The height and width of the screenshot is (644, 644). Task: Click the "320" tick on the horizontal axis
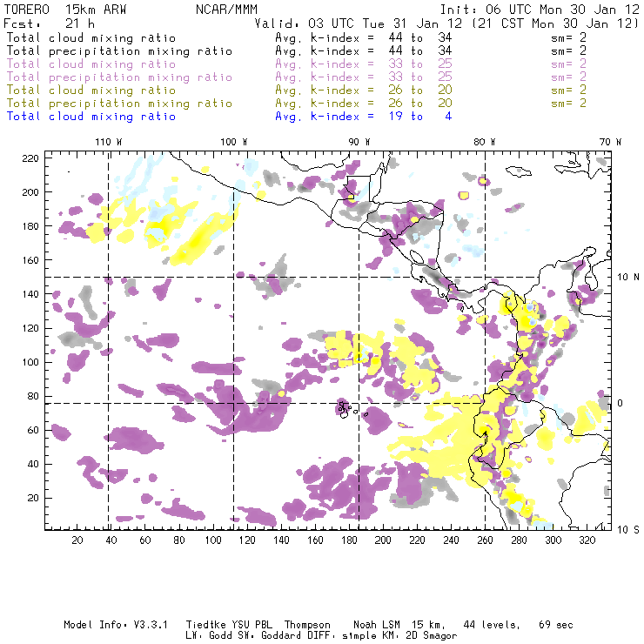[x=587, y=540]
